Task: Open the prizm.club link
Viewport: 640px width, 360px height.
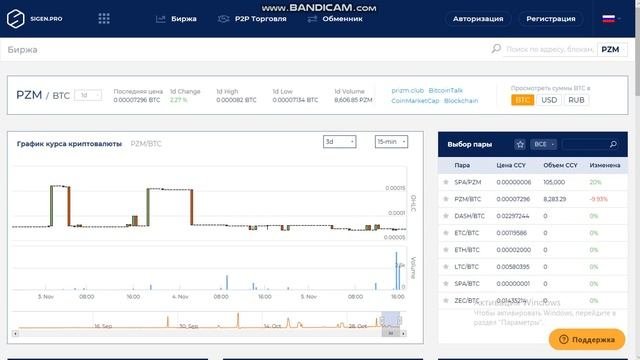Action: point(407,90)
